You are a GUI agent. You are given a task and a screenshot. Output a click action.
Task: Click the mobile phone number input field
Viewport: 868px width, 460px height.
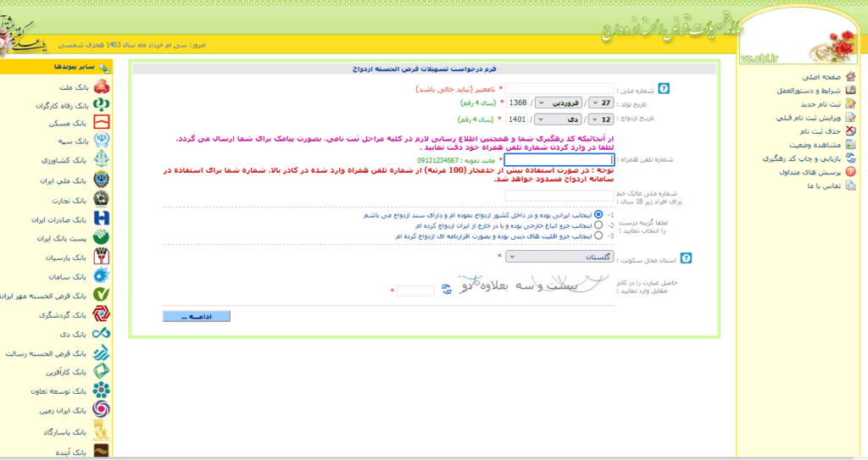(559, 160)
